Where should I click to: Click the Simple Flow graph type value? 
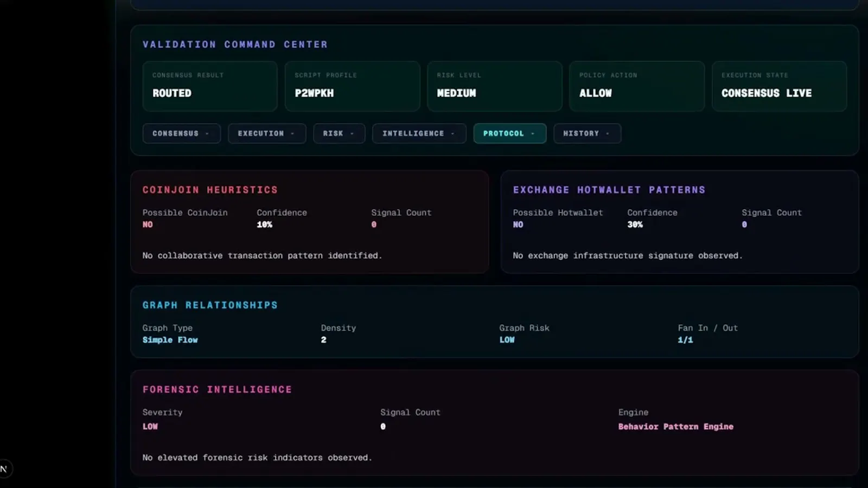tap(170, 340)
